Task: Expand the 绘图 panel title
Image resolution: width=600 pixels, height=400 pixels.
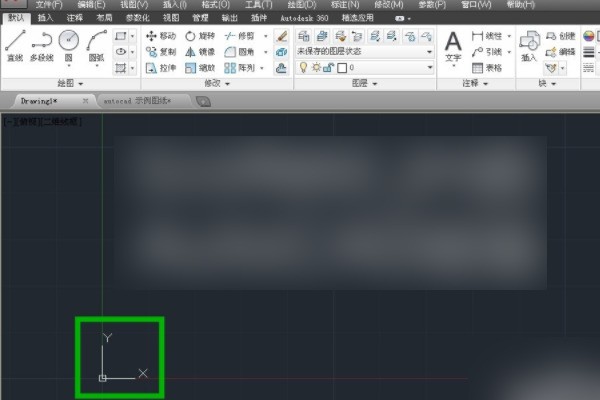Action: tap(70, 83)
